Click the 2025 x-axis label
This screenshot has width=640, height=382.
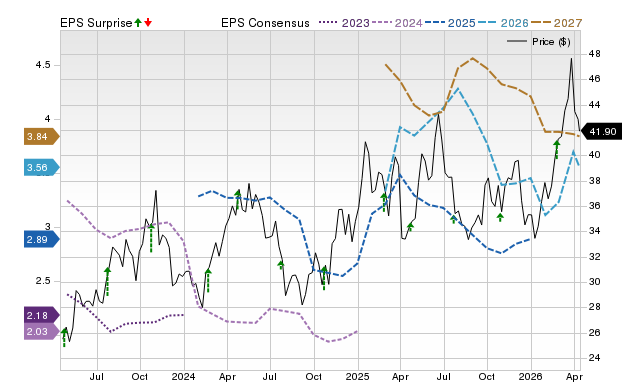click(x=357, y=376)
